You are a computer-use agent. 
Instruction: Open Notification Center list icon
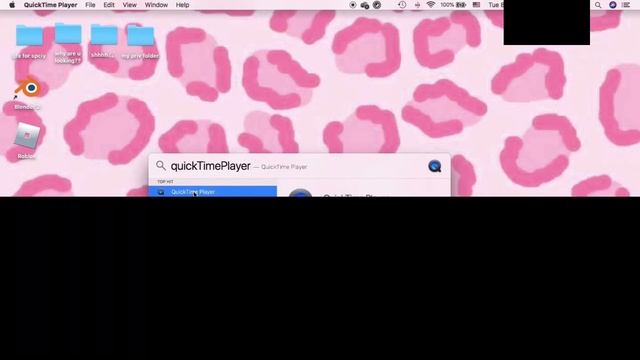coord(626,5)
